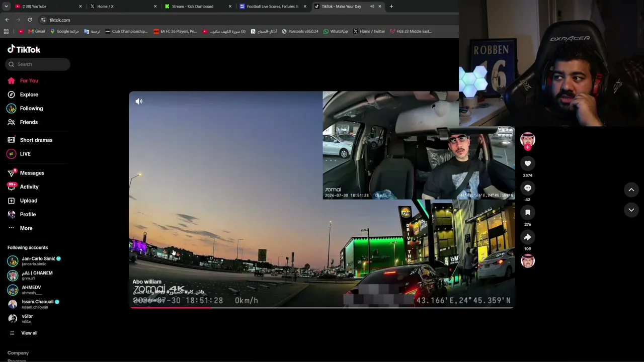Switch to the Stream - Kick Dashboard tab
The width and height of the screenshot is (644, 362).
click(198, 7)
